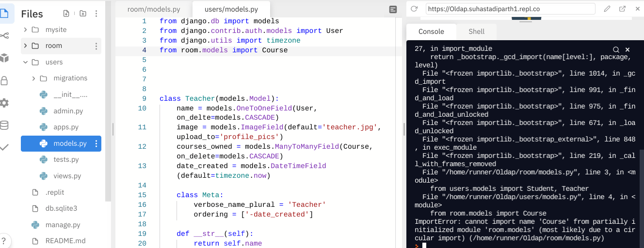Open the Shell tab

477,31
